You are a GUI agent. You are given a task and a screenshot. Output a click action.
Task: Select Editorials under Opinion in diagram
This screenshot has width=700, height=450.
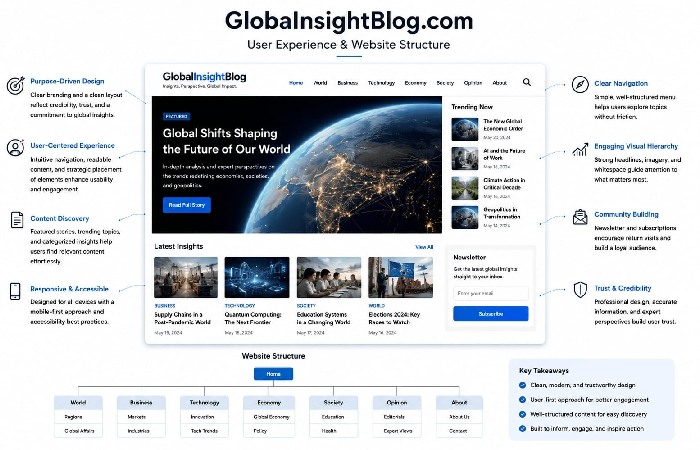[x=396, y=417]
